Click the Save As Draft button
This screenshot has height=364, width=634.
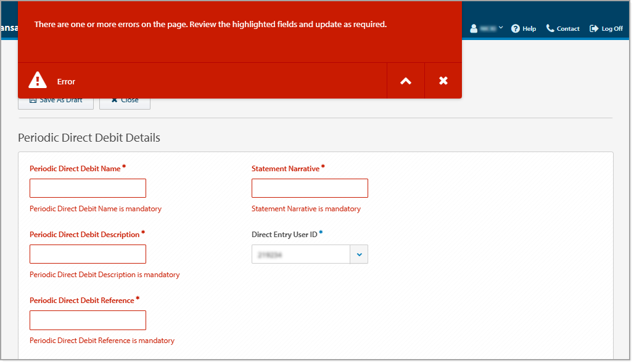pos(56,100)
